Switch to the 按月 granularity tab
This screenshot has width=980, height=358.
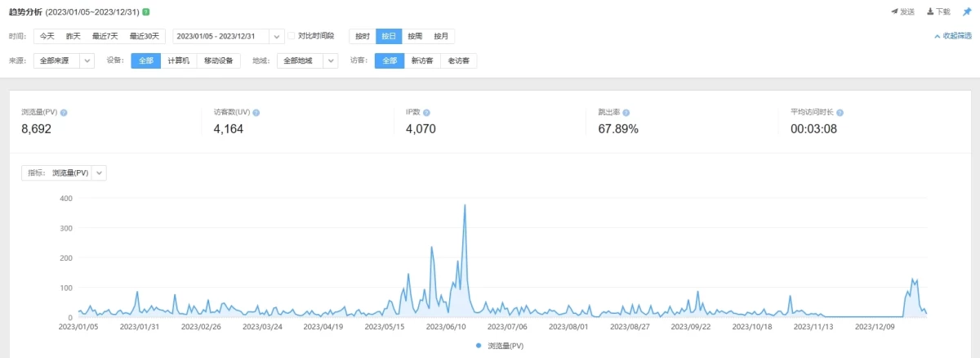click(x=441, y=36)
